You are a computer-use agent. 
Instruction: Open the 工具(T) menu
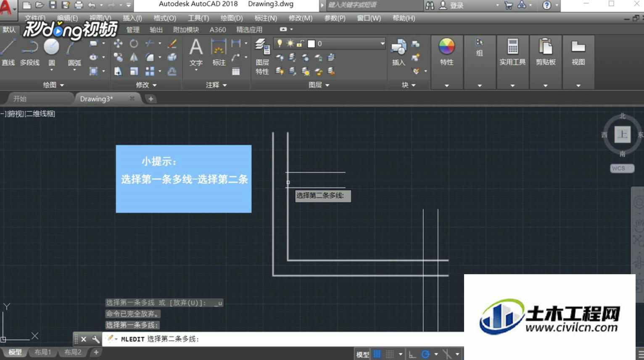[x=198, y=18]
